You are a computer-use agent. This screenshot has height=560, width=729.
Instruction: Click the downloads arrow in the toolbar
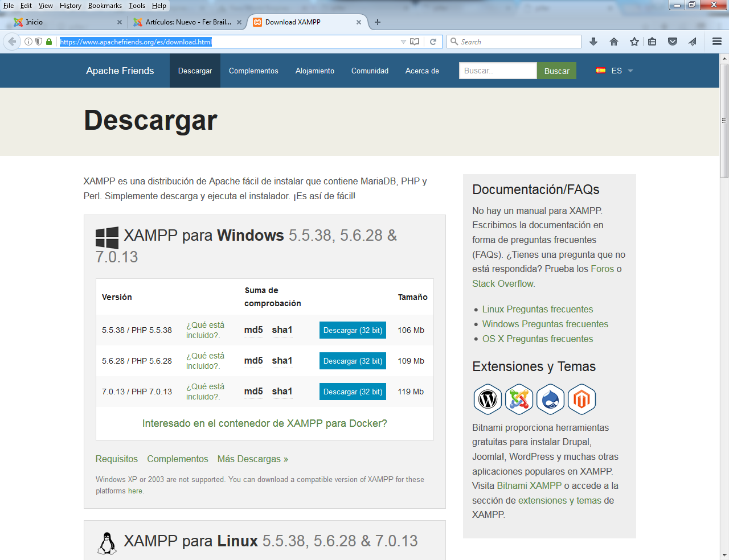[593, 42]
